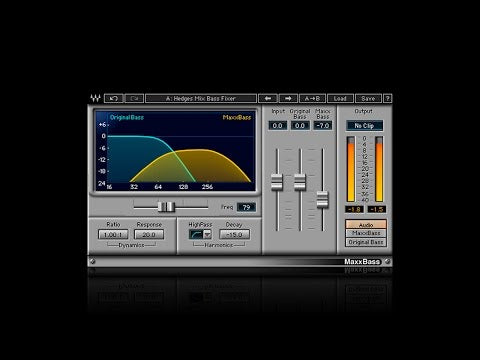
Task: Copy setup A to B
Action: [x=312, y=98]
